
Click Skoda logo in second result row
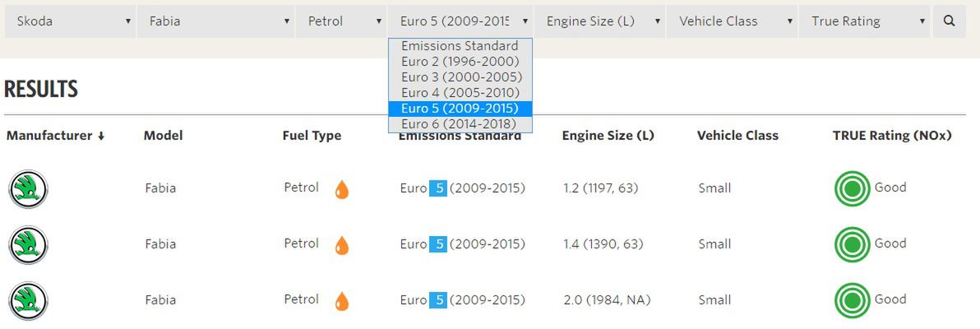point(28,245)
